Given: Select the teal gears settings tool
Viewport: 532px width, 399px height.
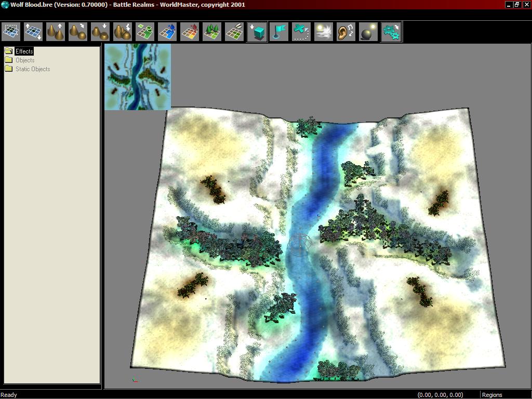Looking at the screenshot, I should 391,32.
